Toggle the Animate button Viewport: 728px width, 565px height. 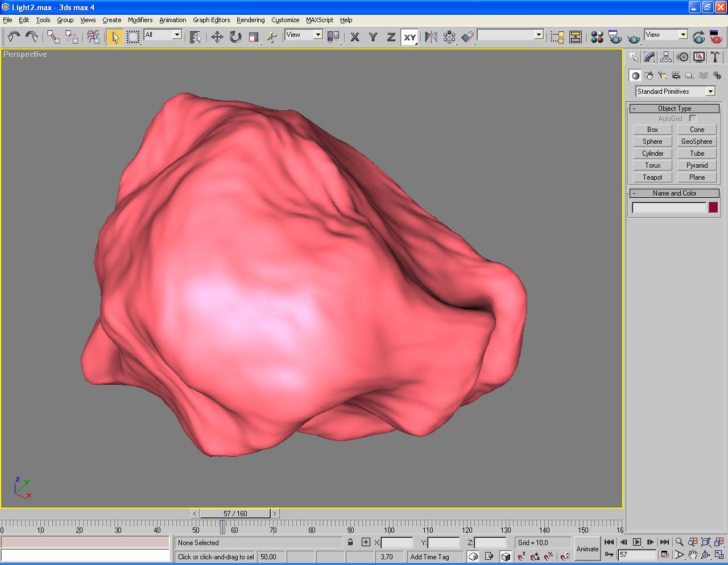coord(587,549)
